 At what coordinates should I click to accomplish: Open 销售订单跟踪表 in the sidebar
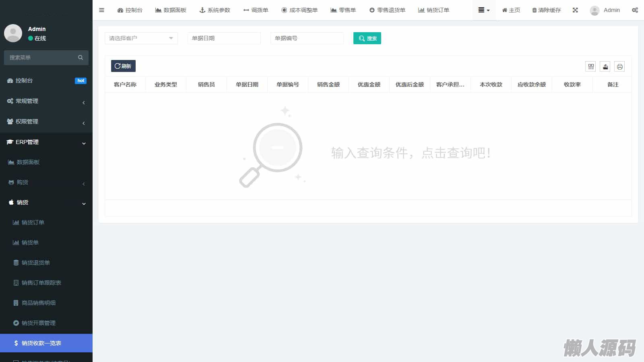[x=46, y=283]
